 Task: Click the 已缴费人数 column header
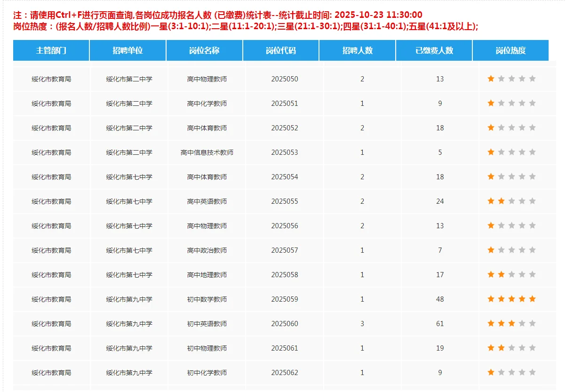pos(434,51)
